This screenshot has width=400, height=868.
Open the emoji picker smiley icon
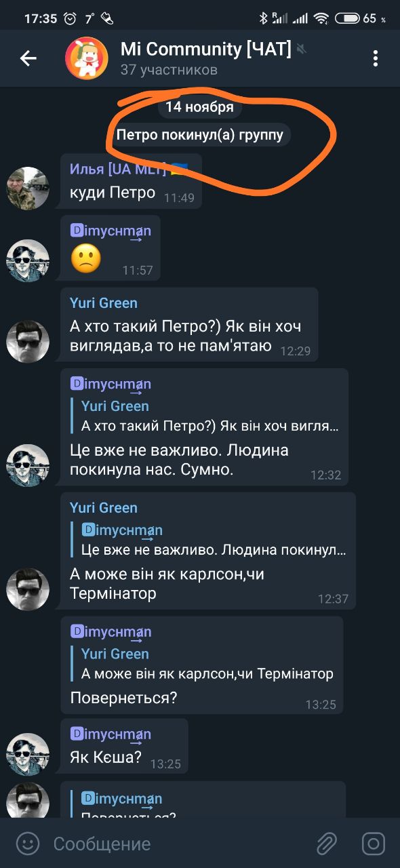[27, 844]
